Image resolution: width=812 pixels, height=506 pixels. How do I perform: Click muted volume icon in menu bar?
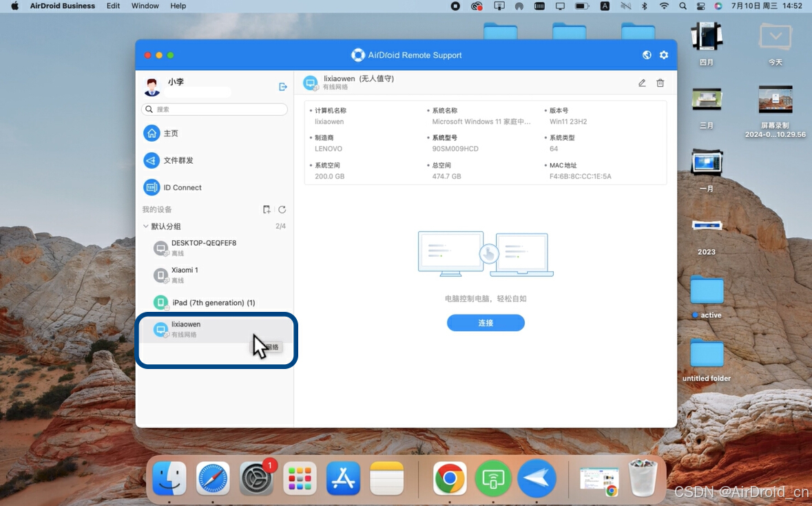[x=625, y=6]
